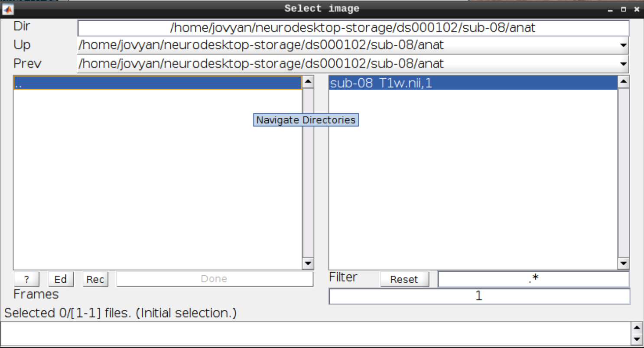Click the '?' help button

(26, 279)
